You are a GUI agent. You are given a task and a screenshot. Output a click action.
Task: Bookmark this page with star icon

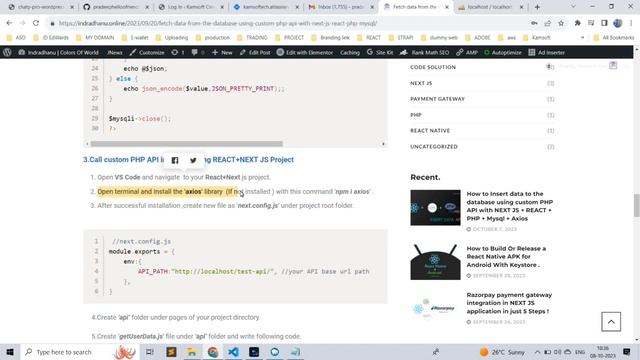click(561, 23)
